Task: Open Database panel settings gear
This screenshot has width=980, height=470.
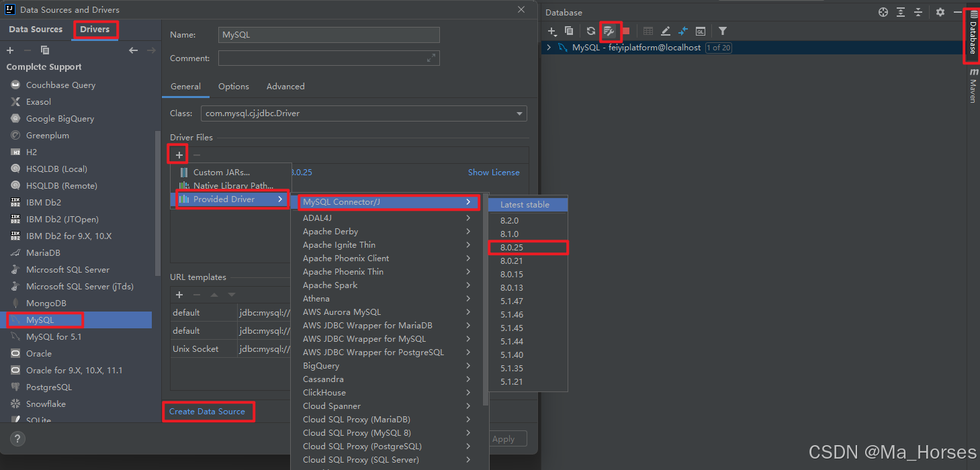Action: [x=940, y=12]
